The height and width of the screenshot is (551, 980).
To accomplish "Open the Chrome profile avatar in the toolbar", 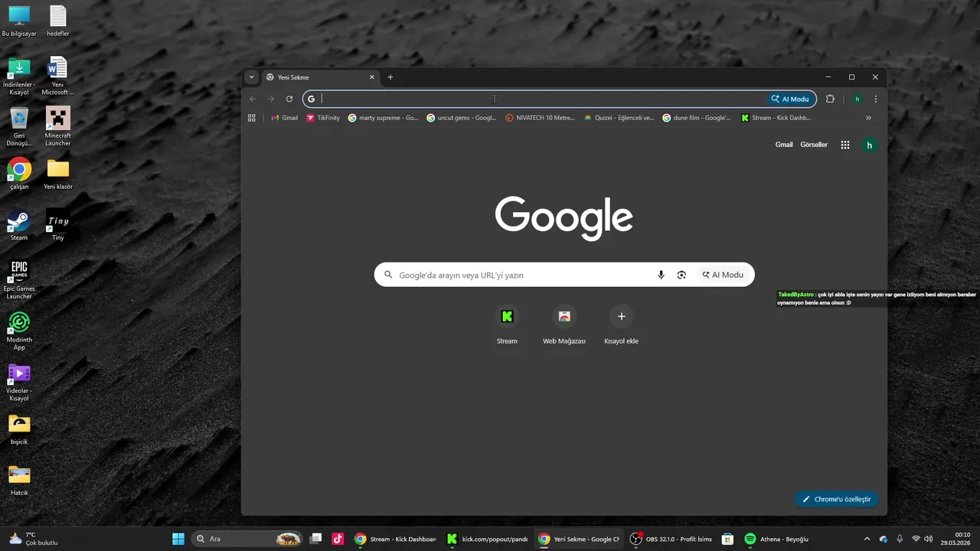I will tap(857, 99).
